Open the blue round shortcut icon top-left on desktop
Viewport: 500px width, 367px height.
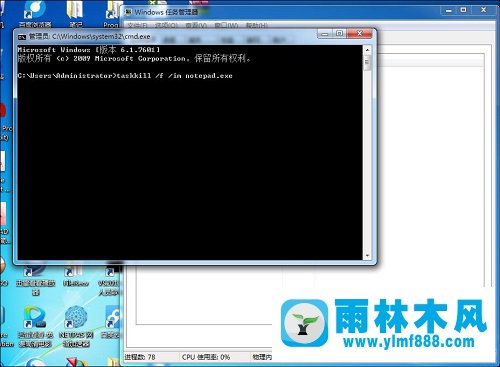coord(35,10)
